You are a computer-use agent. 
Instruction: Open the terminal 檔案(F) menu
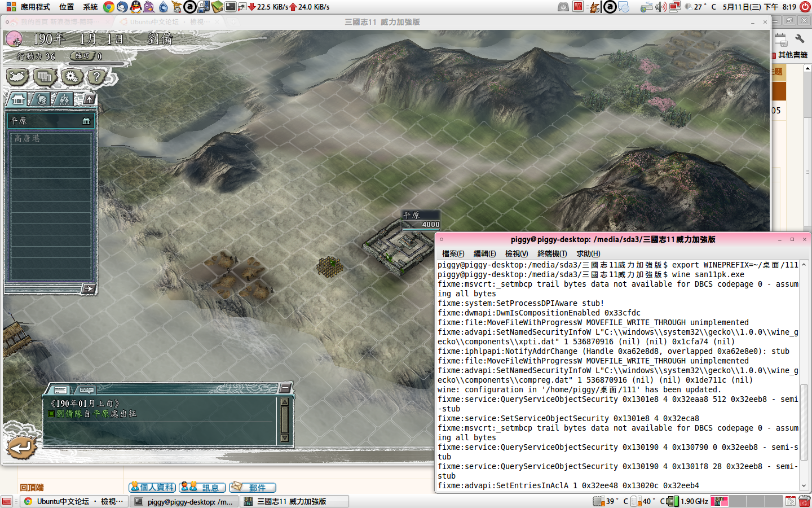click(x=453, y=253)
